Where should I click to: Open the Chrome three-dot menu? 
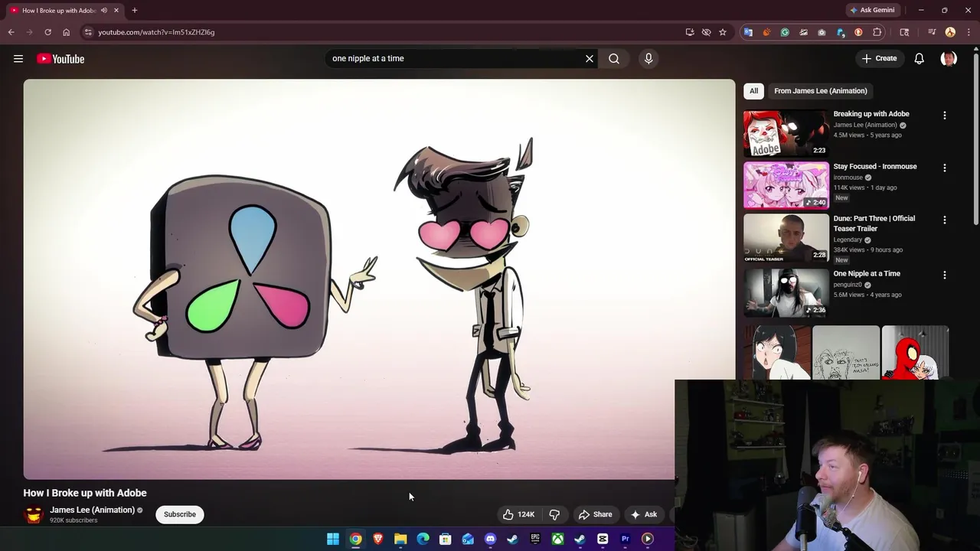pos(967,32)
